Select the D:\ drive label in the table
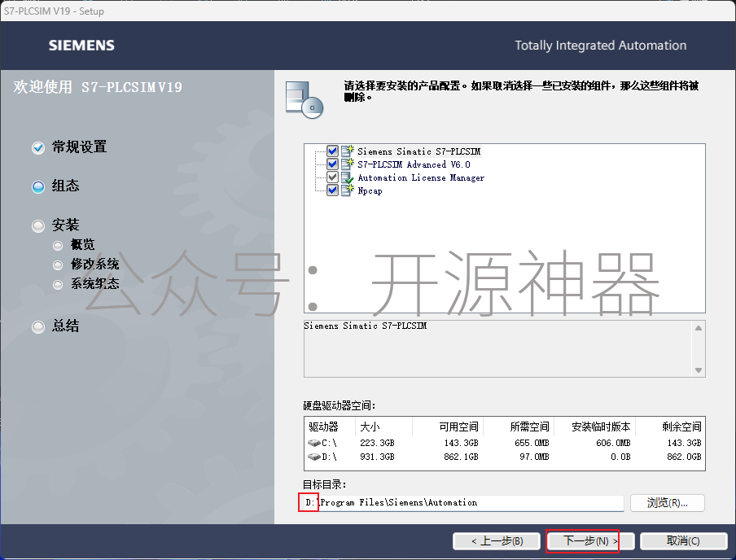 pyautogui.click(x=329, y=457)
